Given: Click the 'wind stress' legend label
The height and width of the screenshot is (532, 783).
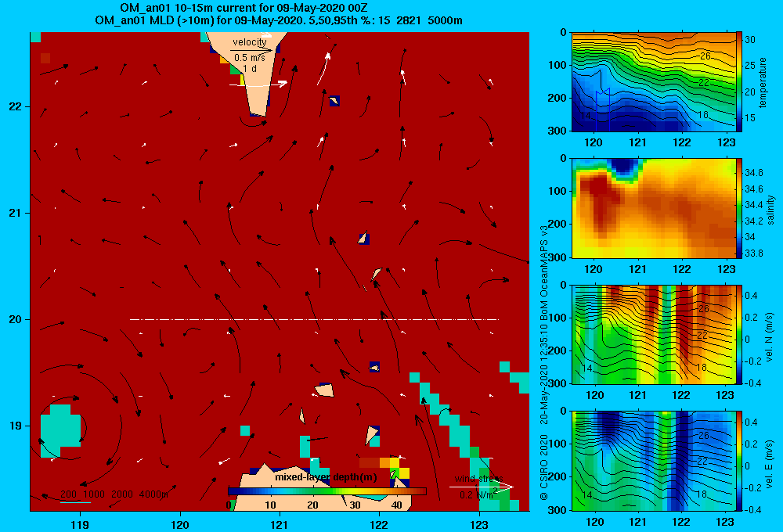Looking at the screenshot, I should [478, 479].
